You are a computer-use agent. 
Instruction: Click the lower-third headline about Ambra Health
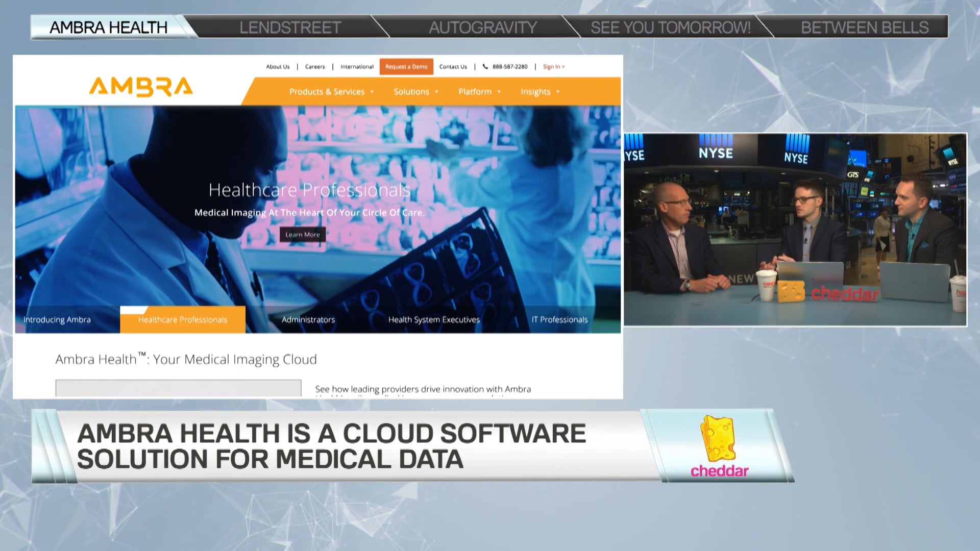click(x=331, y=446)
